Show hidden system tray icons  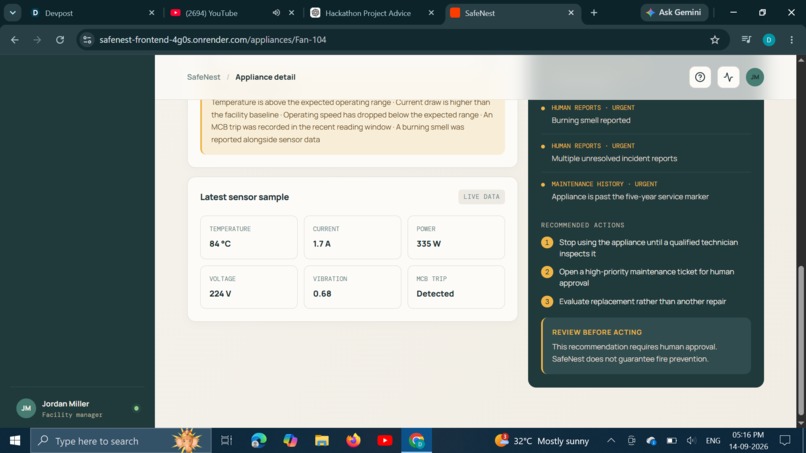[x=611, y=441]
